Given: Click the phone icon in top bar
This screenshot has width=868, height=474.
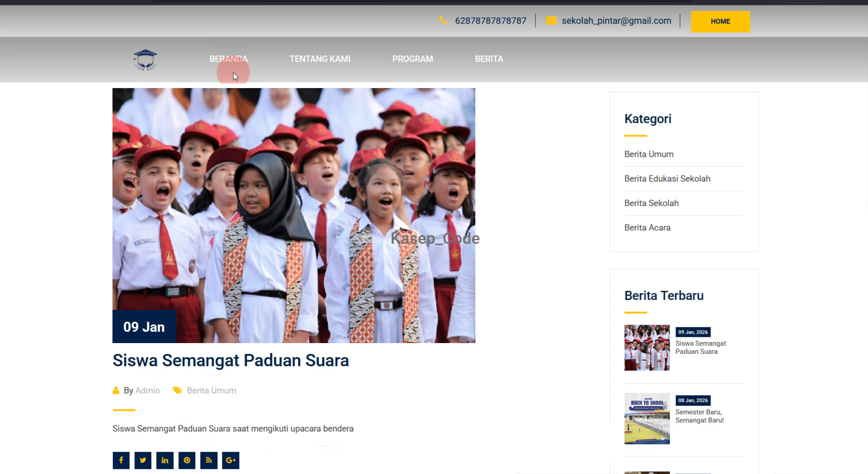Looking at the screenshot, I should pyautogui.click(x=443, y=20).
